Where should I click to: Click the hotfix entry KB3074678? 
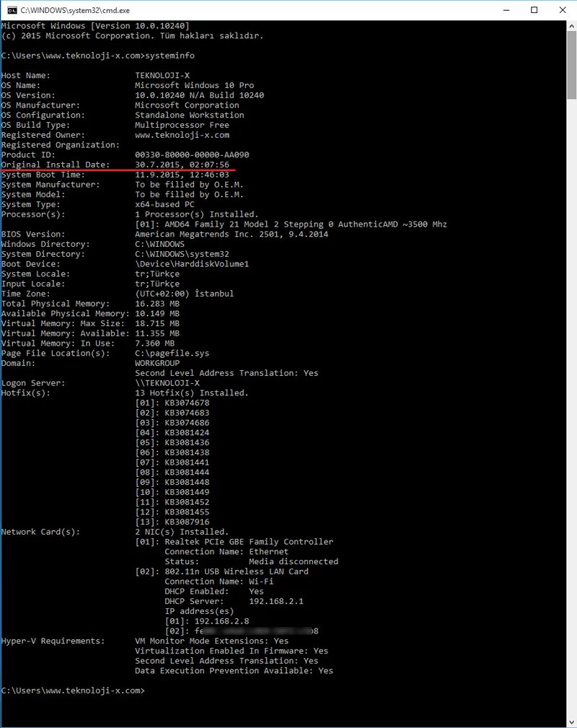[x=187, y=403]
